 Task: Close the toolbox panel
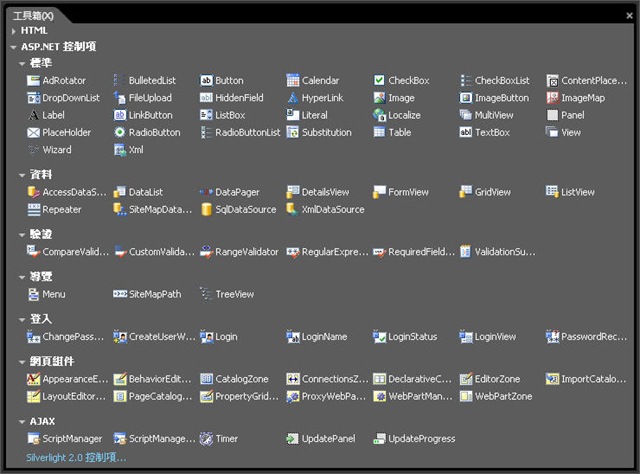click(x=629, y=16)
